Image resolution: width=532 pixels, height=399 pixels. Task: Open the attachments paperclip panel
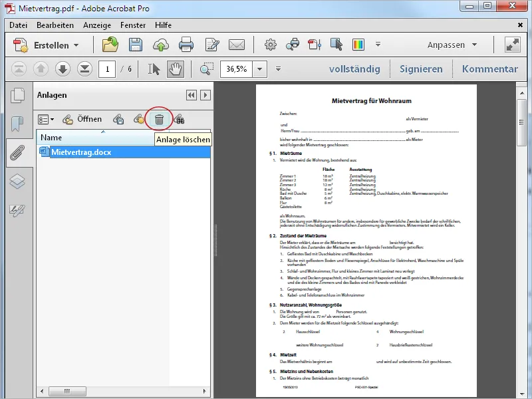point(17,153)
